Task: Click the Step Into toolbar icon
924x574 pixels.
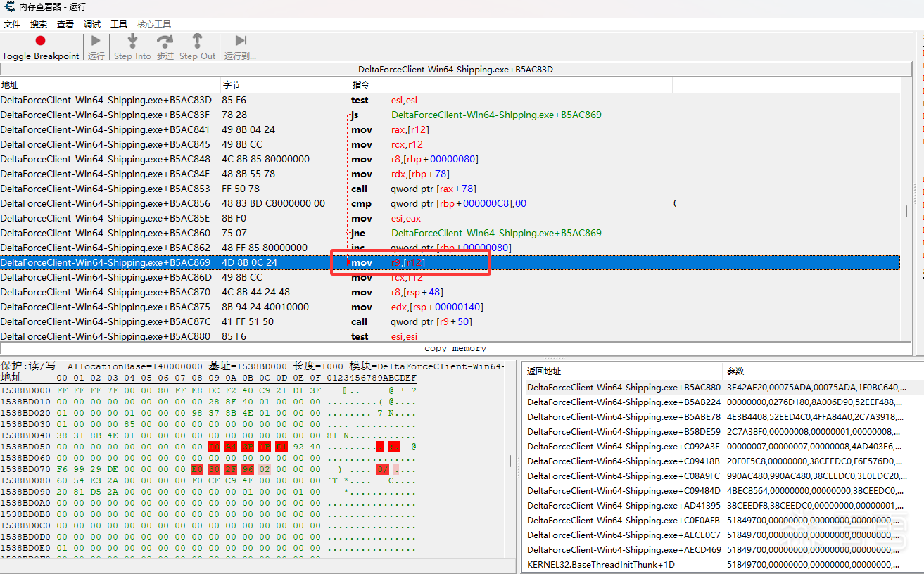Action: 132,41
